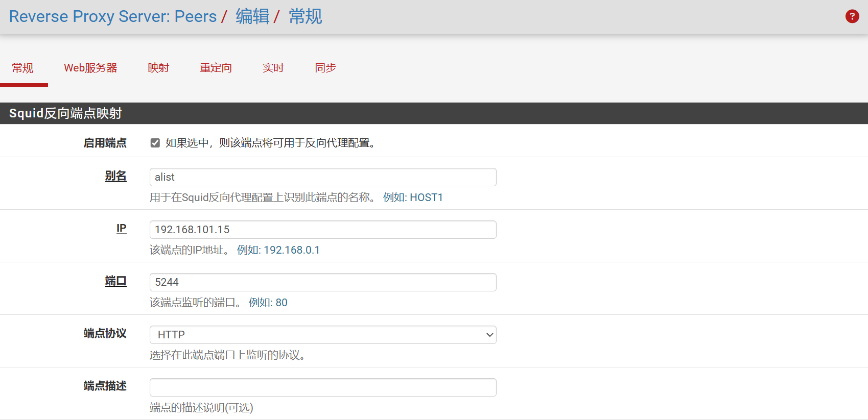Focus the empty 端点描述 text field
The width and height of the screenshot is (868, 420).
click(x=322, y=387)
